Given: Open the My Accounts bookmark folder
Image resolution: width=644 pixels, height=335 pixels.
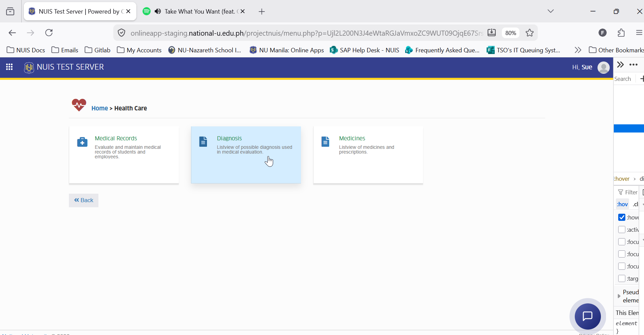Looking at the screenshot, I should [x=139, y=50].
